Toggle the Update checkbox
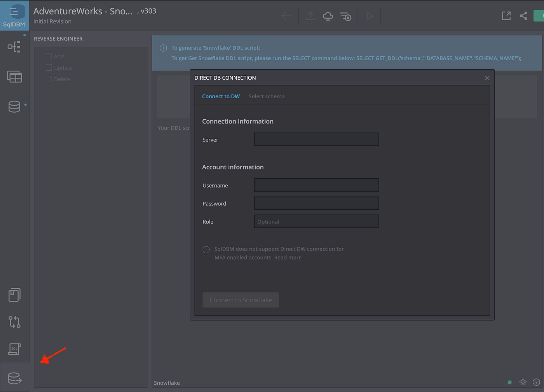 tap(49, 68)
